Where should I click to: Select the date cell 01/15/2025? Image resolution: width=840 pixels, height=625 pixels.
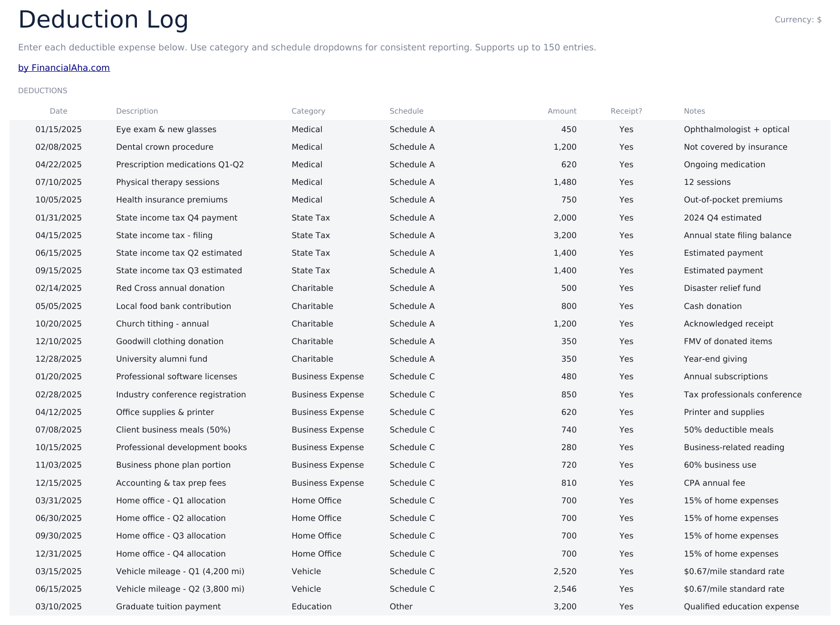pos(58,129)
